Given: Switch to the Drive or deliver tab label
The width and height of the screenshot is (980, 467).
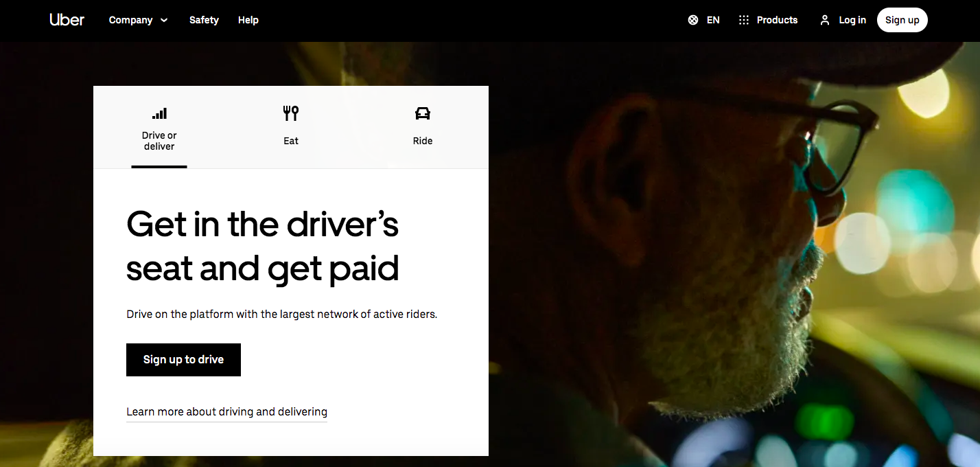Looking at the screenshot, I should pos(159,141).
